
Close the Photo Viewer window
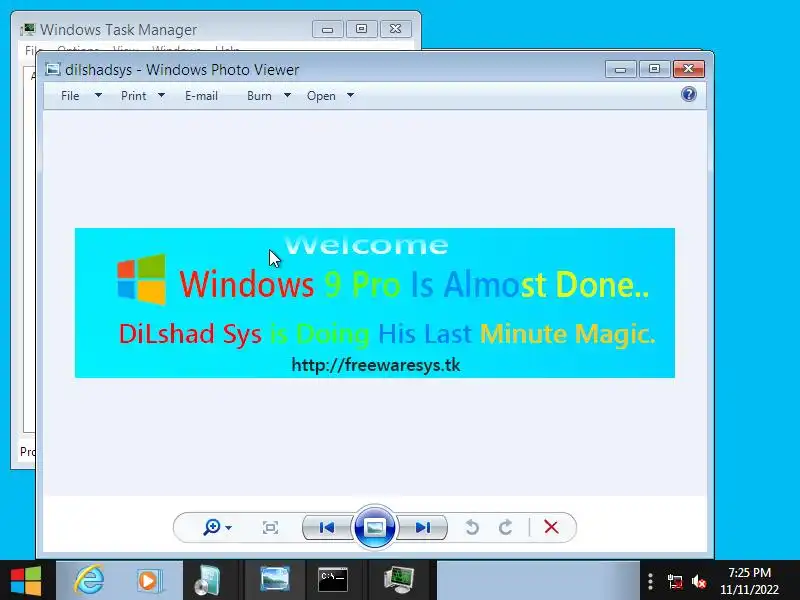(x=689, y=69)
